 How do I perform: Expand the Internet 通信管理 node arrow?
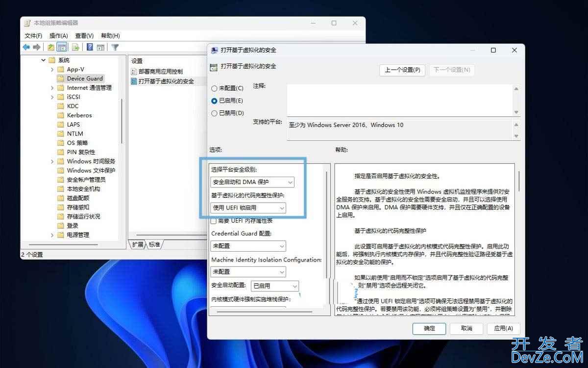click(52, 88)
